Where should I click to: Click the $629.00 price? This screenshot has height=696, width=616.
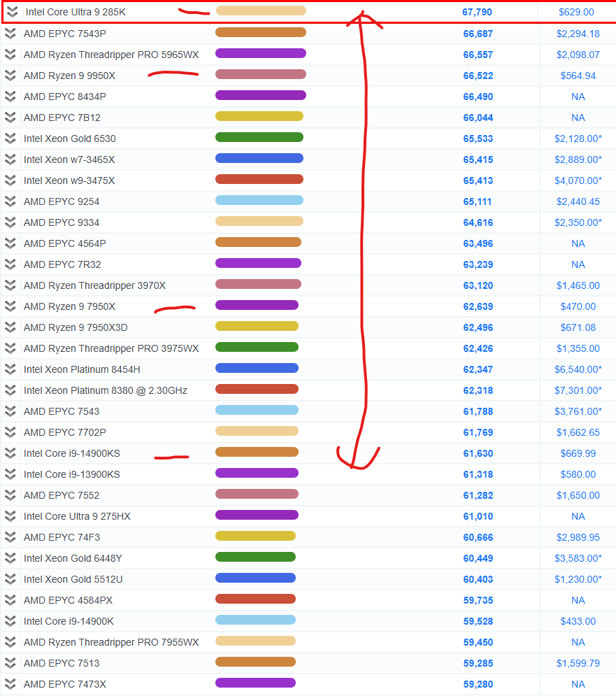point(576,12)
